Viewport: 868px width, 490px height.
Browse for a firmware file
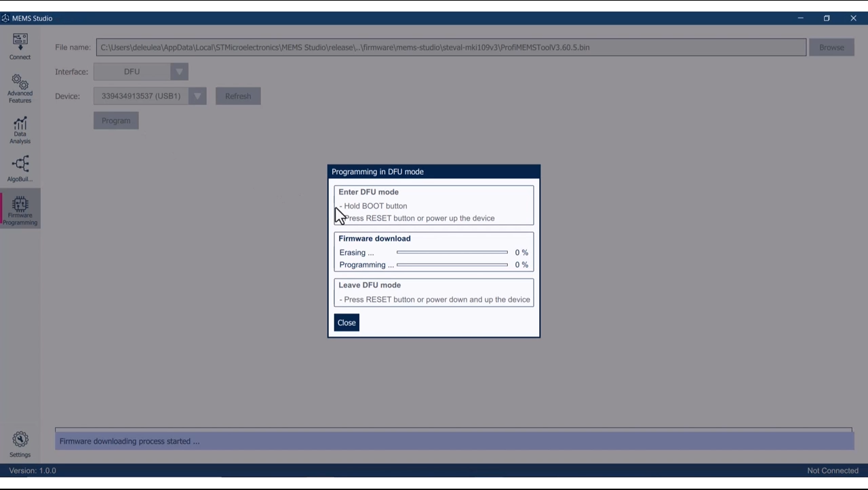pyautogui.click(x=831, y=47)
